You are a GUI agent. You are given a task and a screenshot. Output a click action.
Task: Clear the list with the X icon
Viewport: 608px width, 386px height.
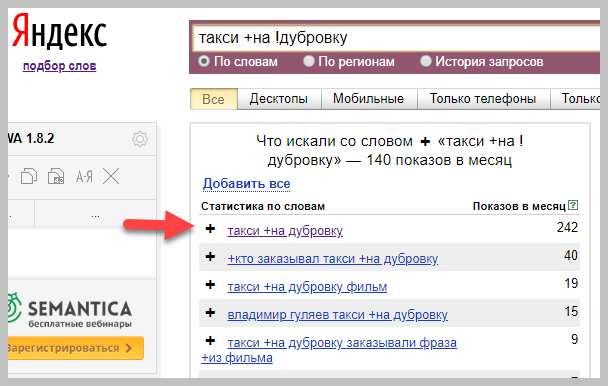point(111,176)
